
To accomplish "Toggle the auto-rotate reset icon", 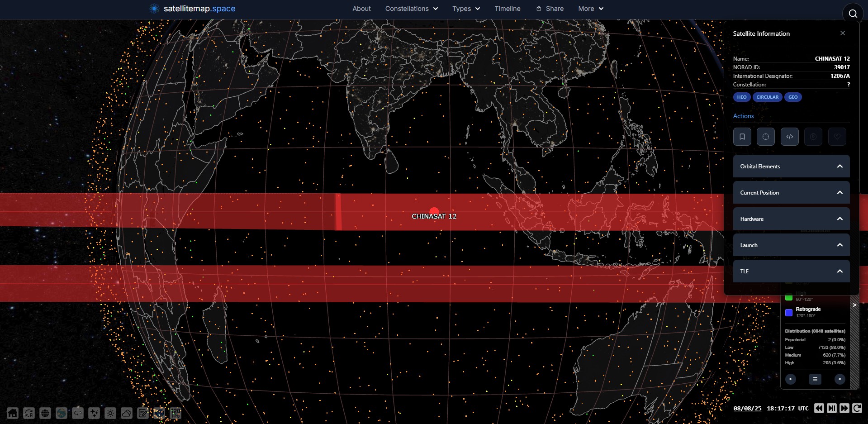I will tap(29, 413).
